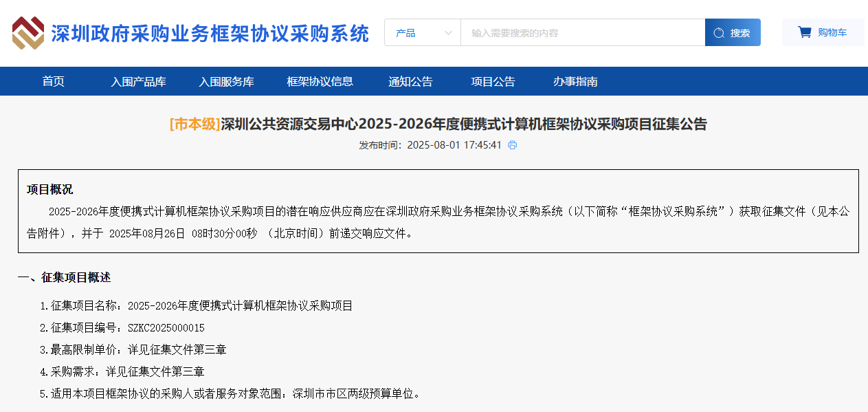
Task: Select the 框架协议信息 navigation item
Action: [320, 80]
